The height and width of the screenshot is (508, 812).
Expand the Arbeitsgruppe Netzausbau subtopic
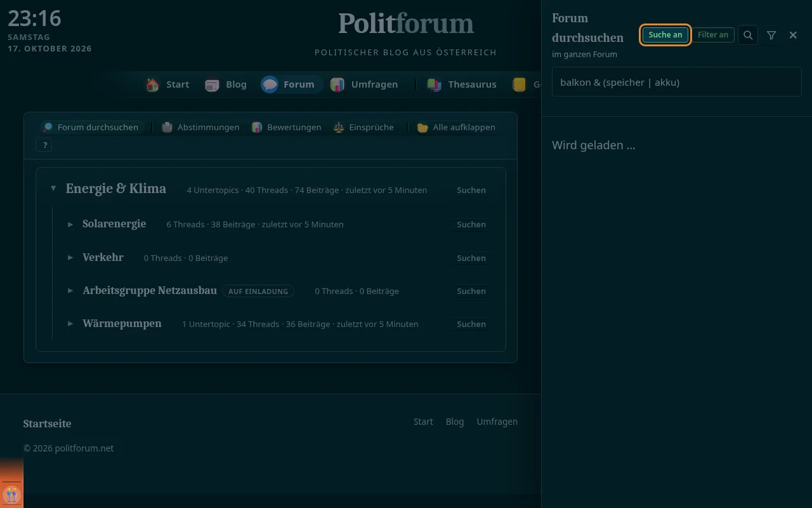[x=70, y=291]
